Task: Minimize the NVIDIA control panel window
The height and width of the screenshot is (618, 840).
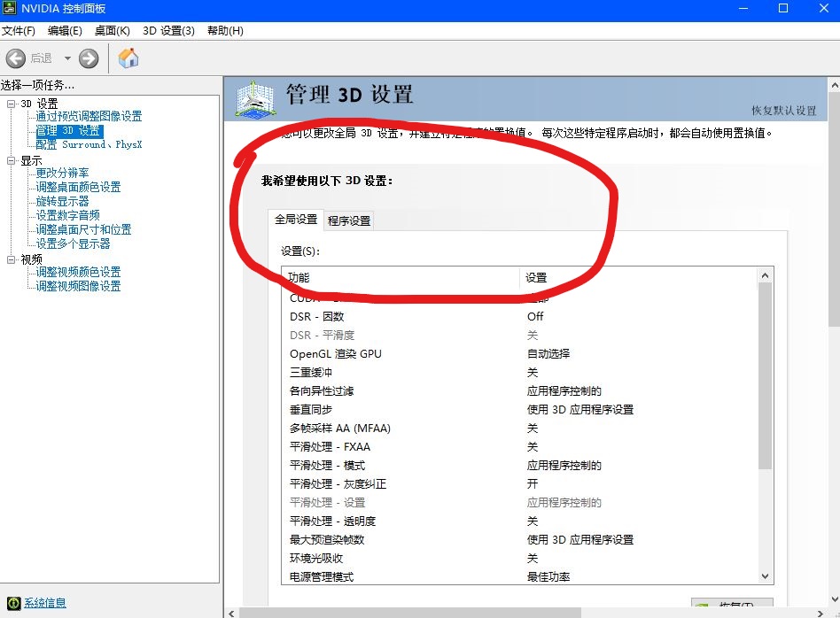Action: [x=743, y=9]
